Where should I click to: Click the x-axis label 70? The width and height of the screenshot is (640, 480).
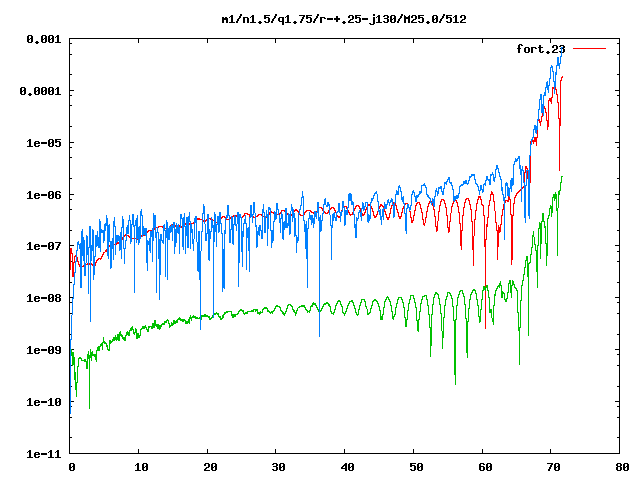[x=553, y=467]
